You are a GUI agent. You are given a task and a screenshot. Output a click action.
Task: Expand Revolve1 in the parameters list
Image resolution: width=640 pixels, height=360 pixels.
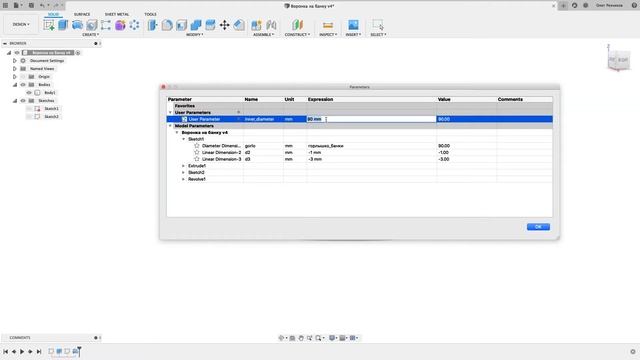pyautogui.click(x=183, y=179)
